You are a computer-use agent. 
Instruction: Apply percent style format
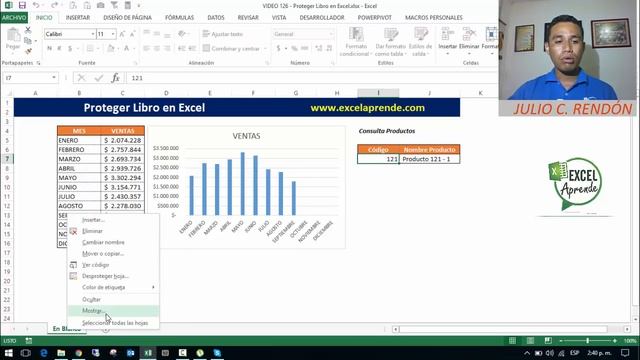[x=294, y=49]
